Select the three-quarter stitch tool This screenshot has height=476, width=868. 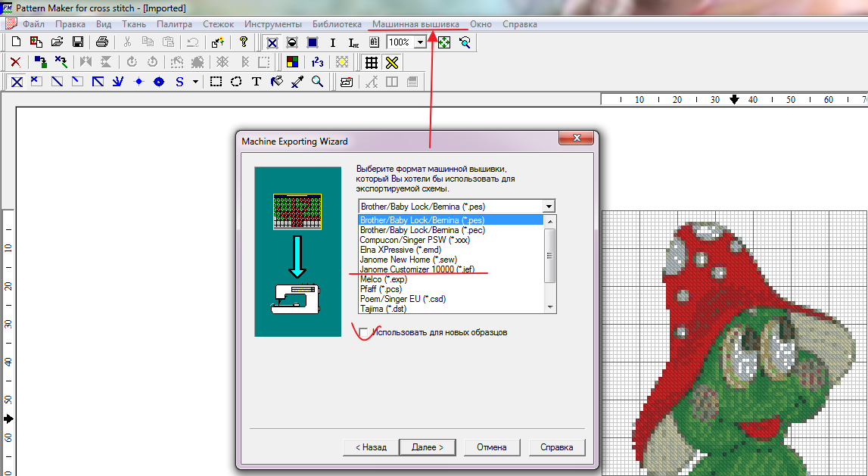click(98, 82)
